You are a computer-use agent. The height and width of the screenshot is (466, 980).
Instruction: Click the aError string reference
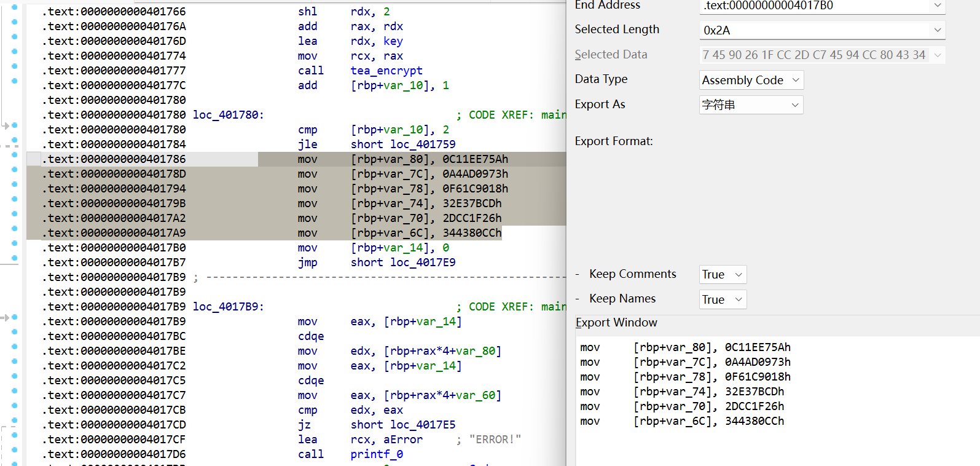tap(402, 440)
